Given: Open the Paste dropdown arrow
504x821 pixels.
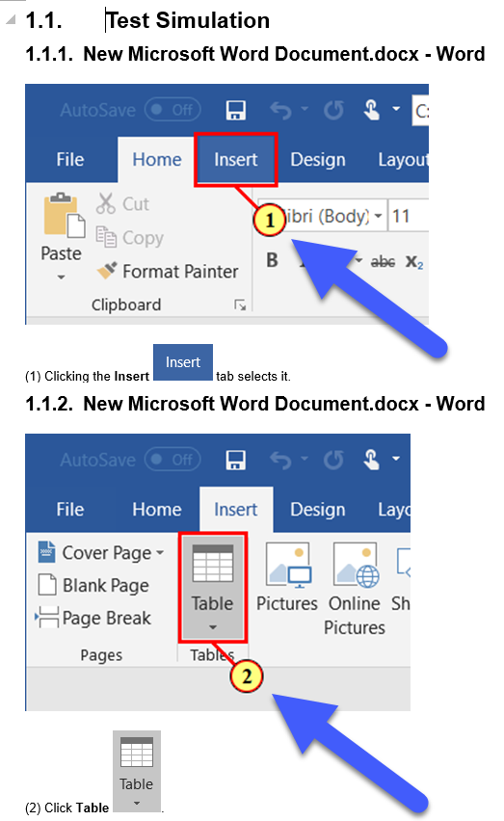Looking at the screenshot, I should pos(62,277).
